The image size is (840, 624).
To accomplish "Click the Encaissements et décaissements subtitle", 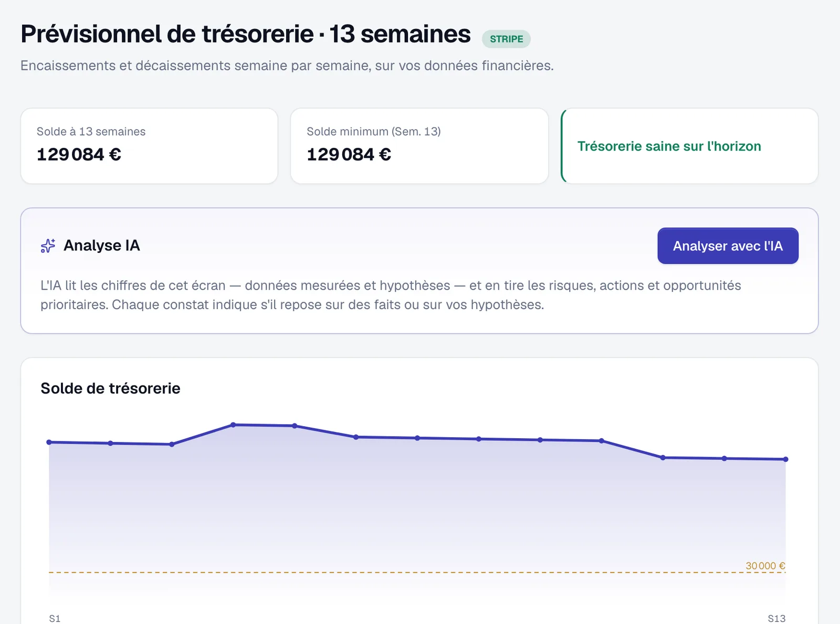I will tap(287, 66).
